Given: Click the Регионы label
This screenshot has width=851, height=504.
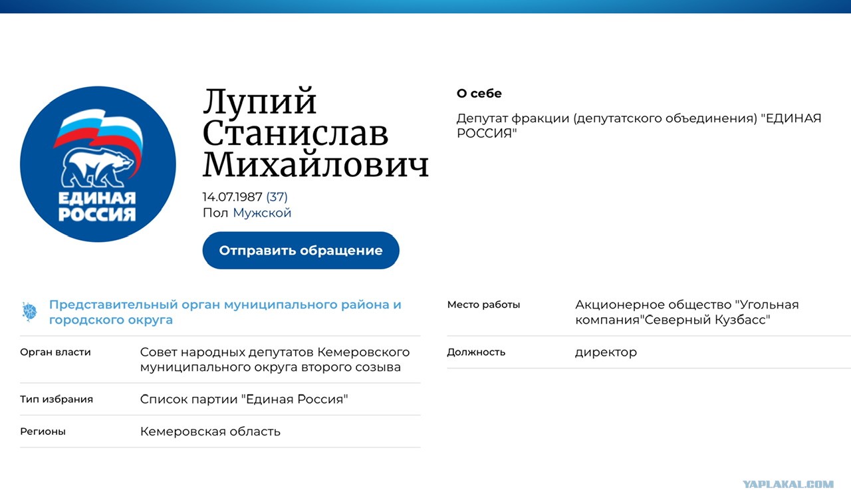Looking at the screenshot, I should pyautogui.click(x=43, y=432).
